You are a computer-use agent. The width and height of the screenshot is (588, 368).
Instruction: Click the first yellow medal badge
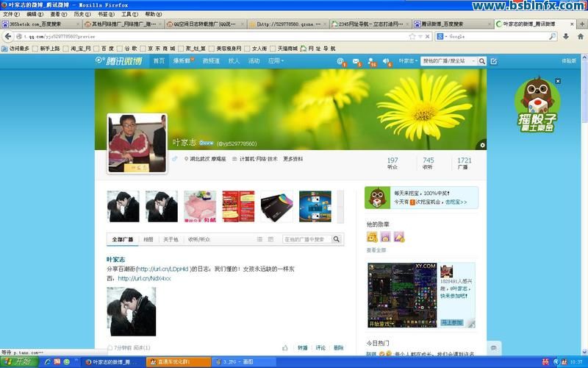pos(372,236)
